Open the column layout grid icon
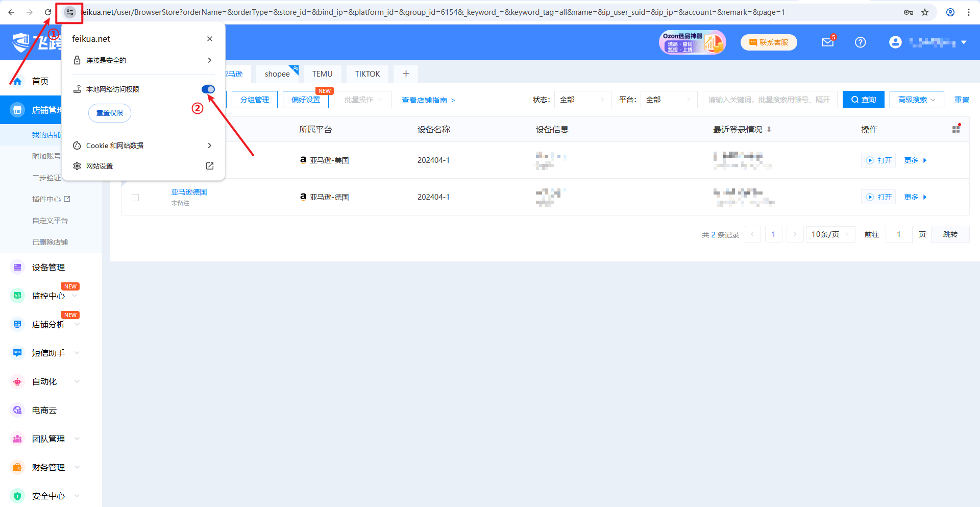The height and width of the screenshot is (507, 980). point(956,130)
